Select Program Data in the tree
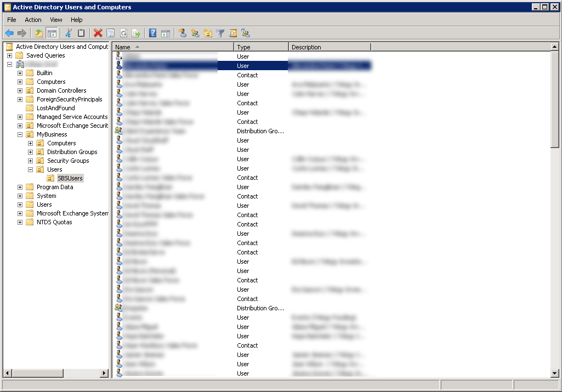This screenshot has height=392, width=562. pos(55,187)
